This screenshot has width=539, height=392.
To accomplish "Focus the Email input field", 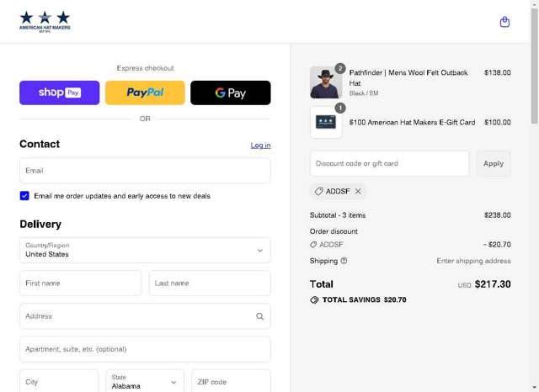I will tap(145, 171).
